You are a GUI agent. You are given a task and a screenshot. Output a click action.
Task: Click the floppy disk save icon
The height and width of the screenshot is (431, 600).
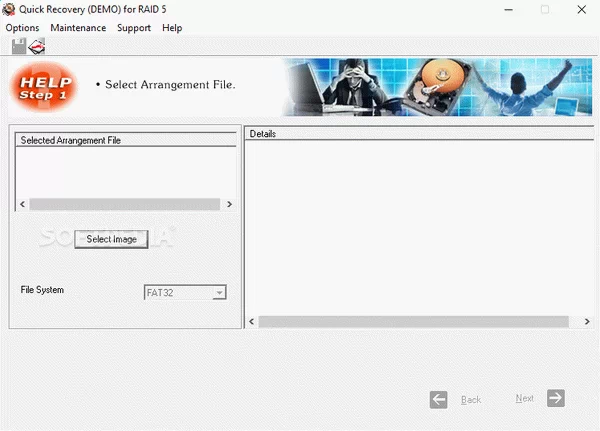18,46
